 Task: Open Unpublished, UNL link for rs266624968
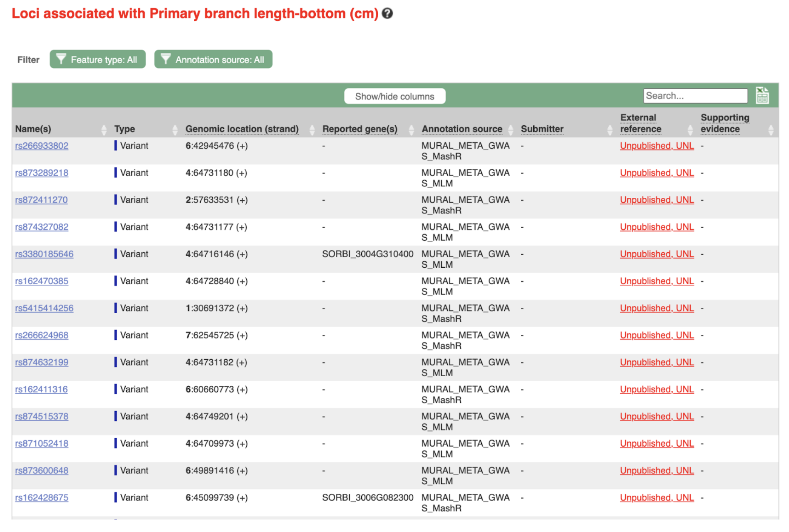[x=657, y=335]
